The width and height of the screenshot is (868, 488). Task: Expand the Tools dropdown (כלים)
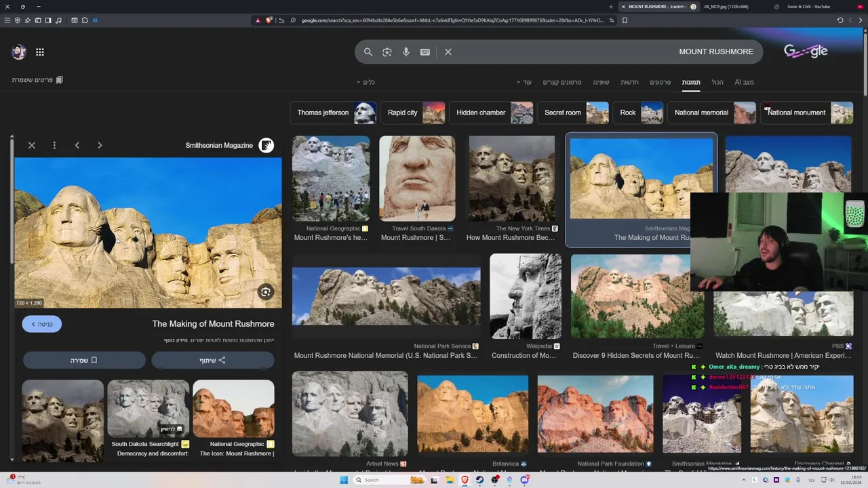point(366,82)
